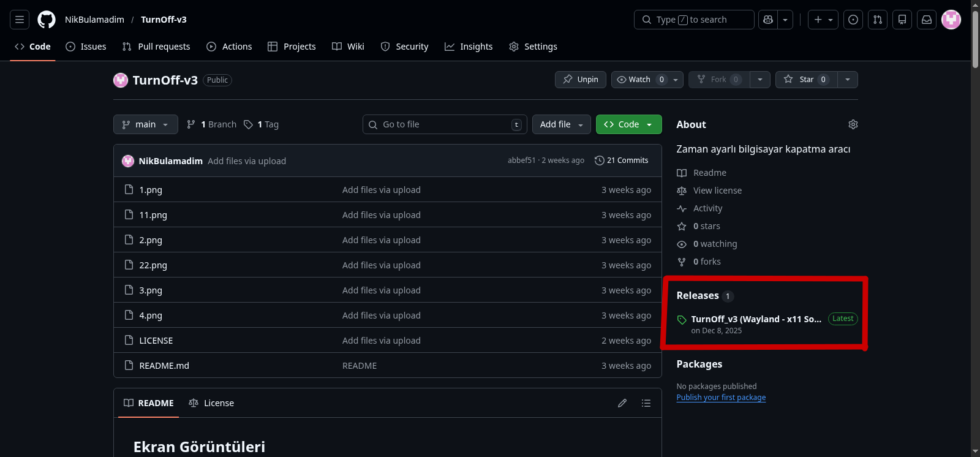Viewport: 980px width, 457px height.
Task: Open the README.md file
Action: coord(164,366)
